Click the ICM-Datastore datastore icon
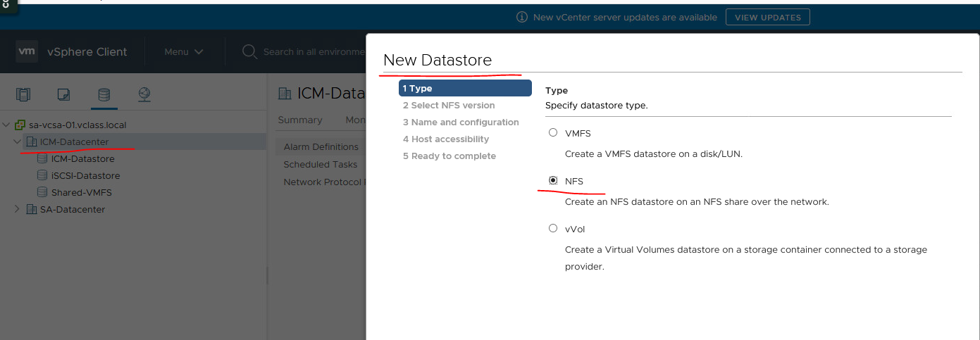The image size is (980, 340). pyautogui.click(x=43, y=158)
